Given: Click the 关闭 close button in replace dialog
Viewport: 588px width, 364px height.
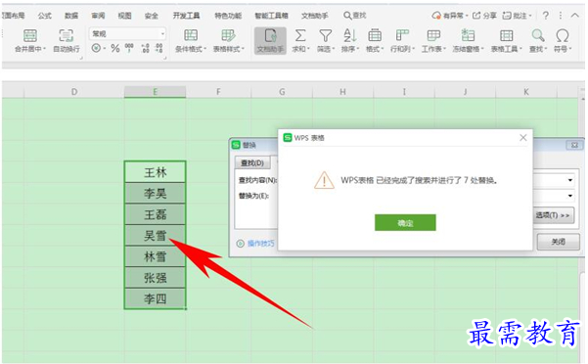Looking at the screenshot, I should 559,242.
